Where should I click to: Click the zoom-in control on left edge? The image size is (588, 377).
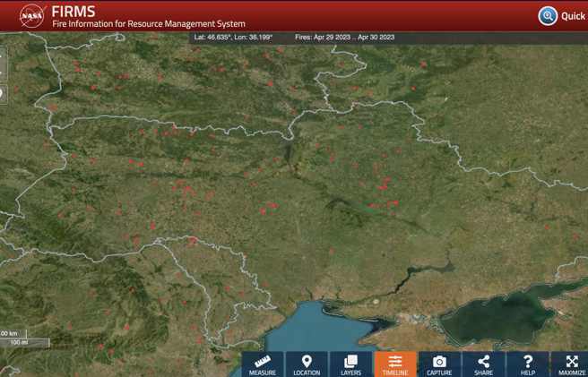[3, 56]
